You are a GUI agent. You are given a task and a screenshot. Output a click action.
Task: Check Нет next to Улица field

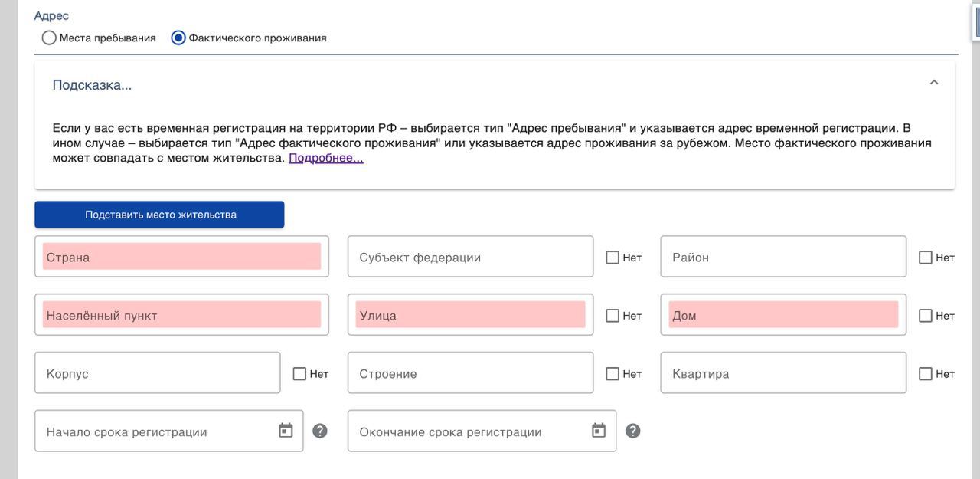point(612,316)
